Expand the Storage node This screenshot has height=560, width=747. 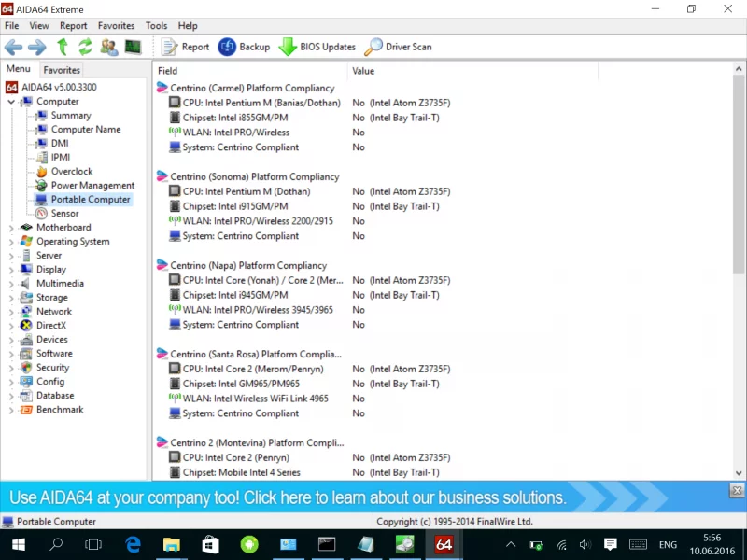(x=11, y=298)
